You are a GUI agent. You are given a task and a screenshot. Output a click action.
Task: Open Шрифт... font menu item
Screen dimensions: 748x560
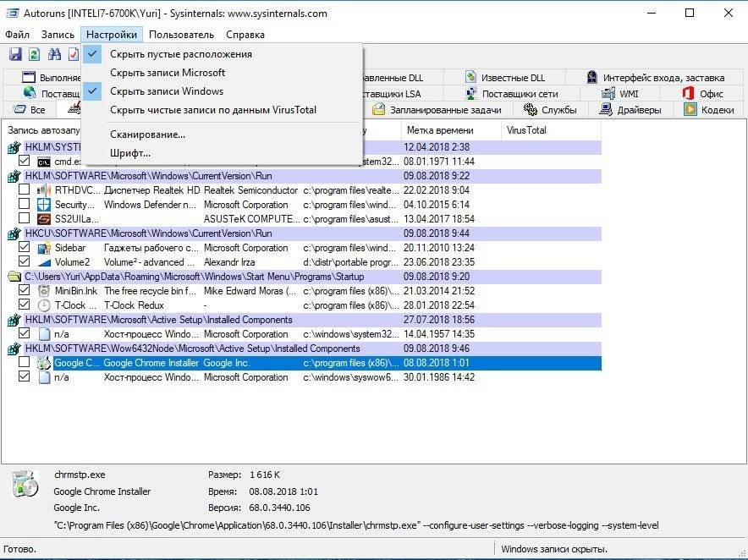222,153
